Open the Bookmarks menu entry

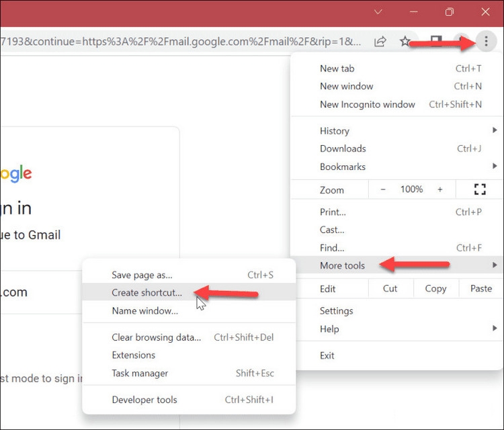(397, 167)
